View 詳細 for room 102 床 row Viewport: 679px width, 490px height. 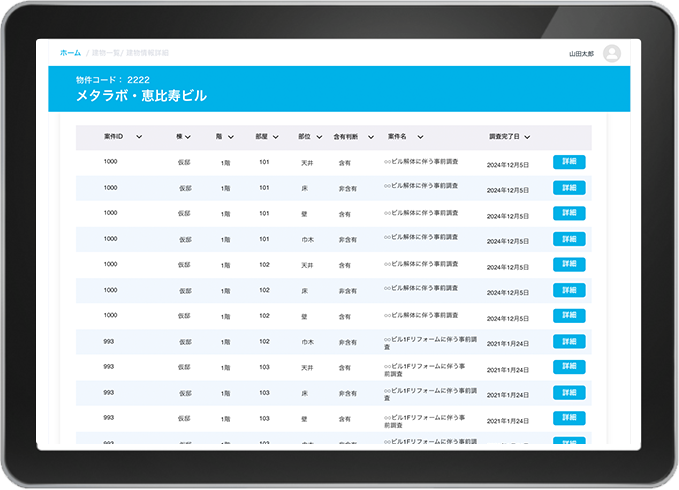[569, 290]
